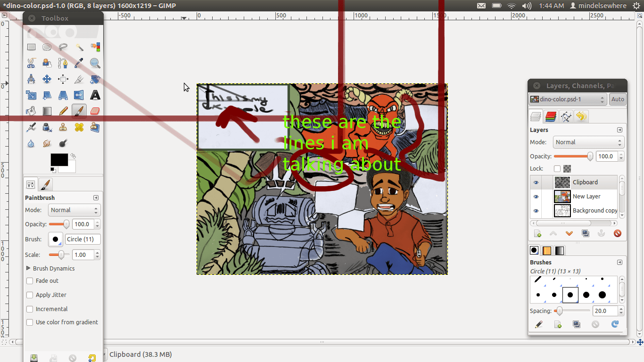This screenshot has width=644, height=362.
Task: Select the Eraser tool
Action: pyautogui.click(x=95, y=111)
